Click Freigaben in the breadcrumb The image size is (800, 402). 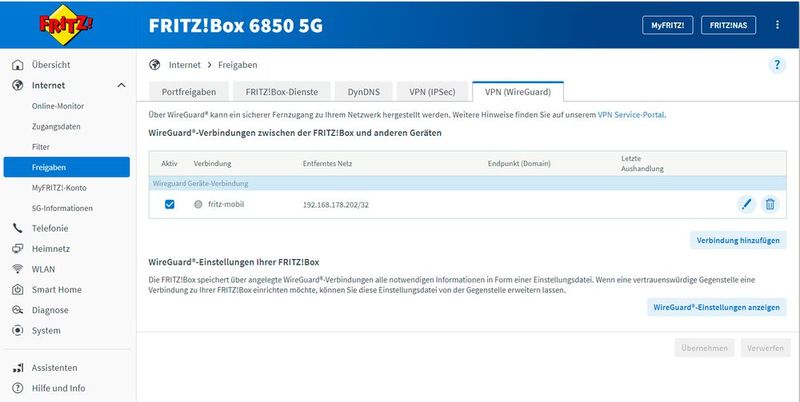[237, 65]
